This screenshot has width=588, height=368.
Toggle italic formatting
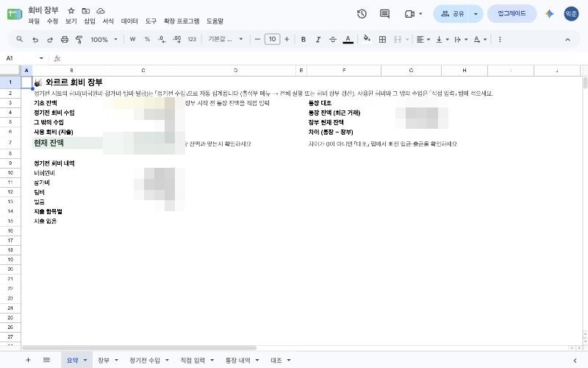[x=318, y=39]
